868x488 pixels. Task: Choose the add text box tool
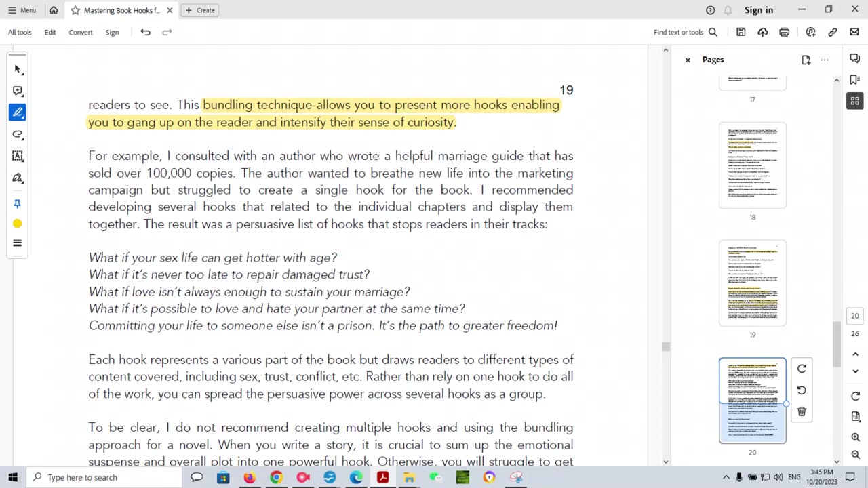click(x=18, y=156)
